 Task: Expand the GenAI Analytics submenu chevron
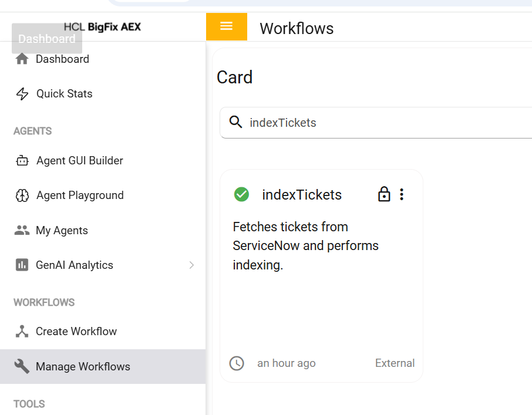191,265
